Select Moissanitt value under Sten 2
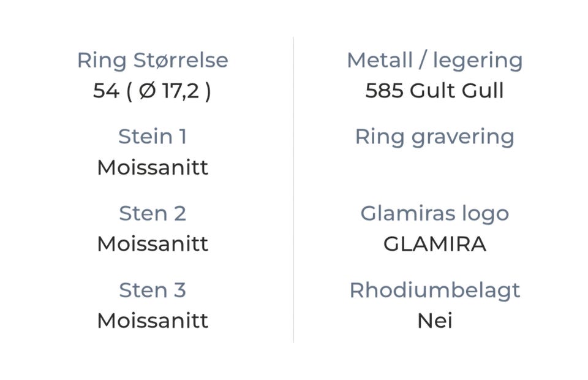Screen dimensions: 588x380 [x=152, y=244]
